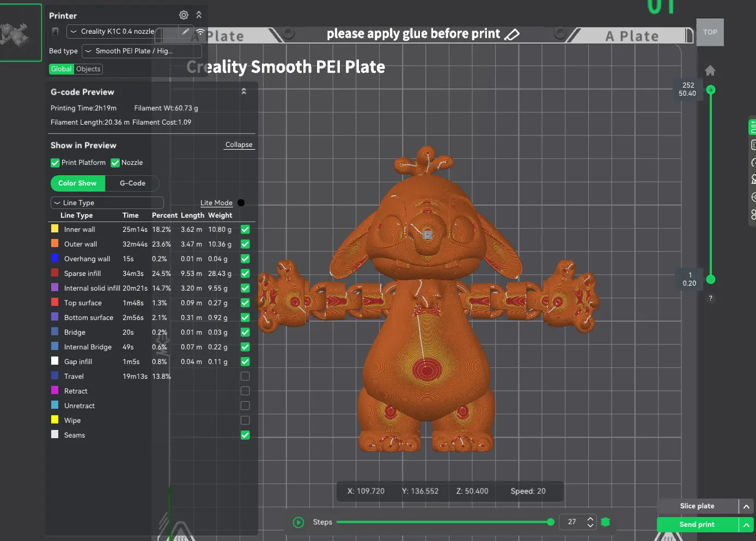Enable Retract visibility checkbox

click(x=245, y=391)
